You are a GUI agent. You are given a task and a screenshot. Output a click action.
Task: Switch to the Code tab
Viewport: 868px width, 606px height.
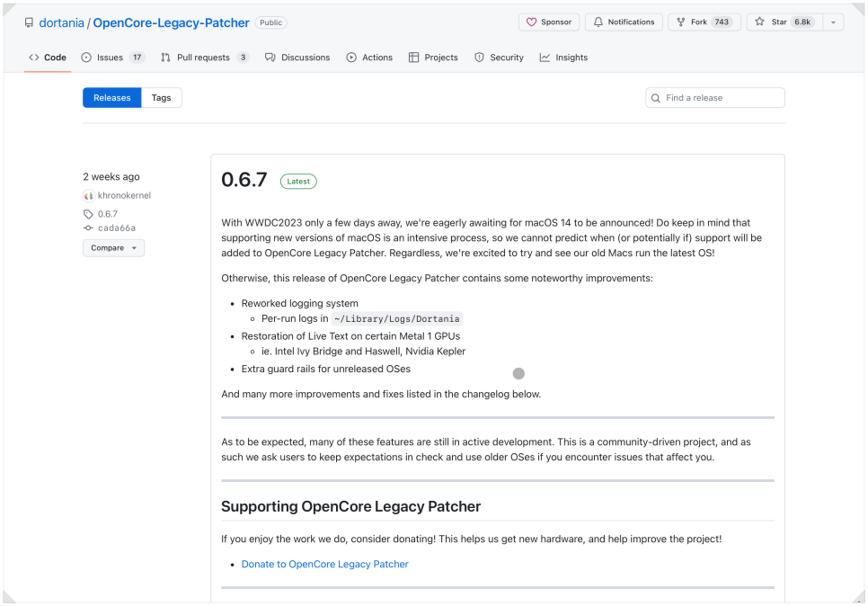pos(48,58)
